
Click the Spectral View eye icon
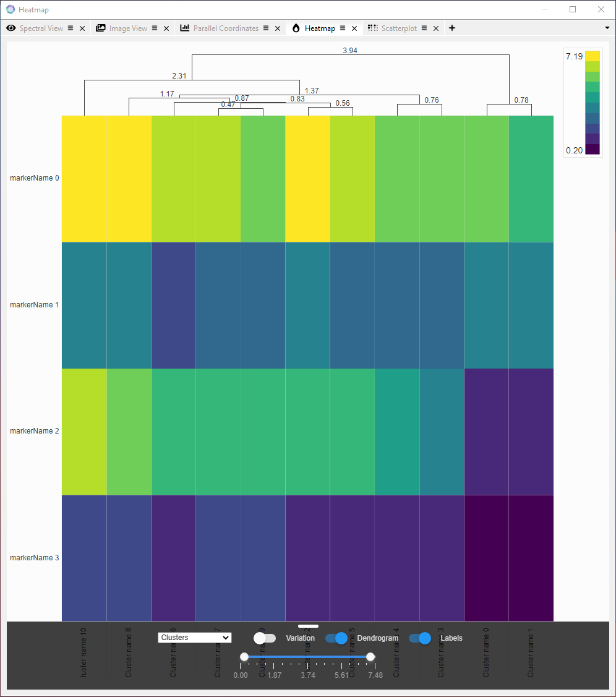[11, 28]
